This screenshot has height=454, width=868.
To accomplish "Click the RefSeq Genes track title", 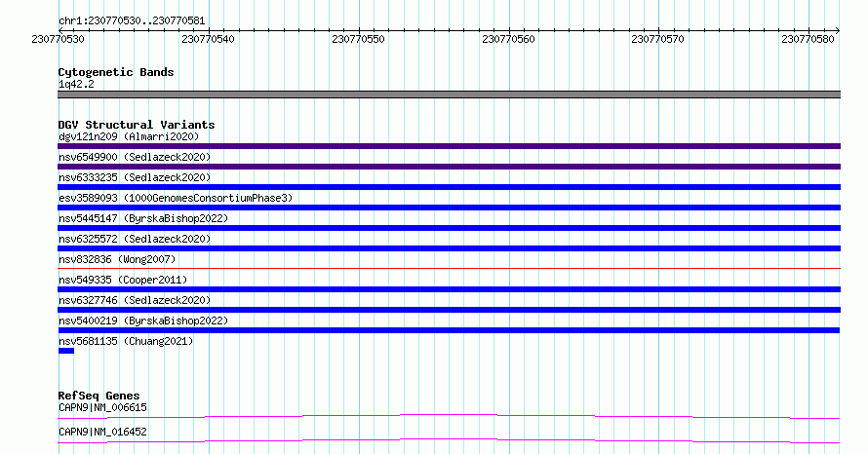I will click(x=99, y=396).
